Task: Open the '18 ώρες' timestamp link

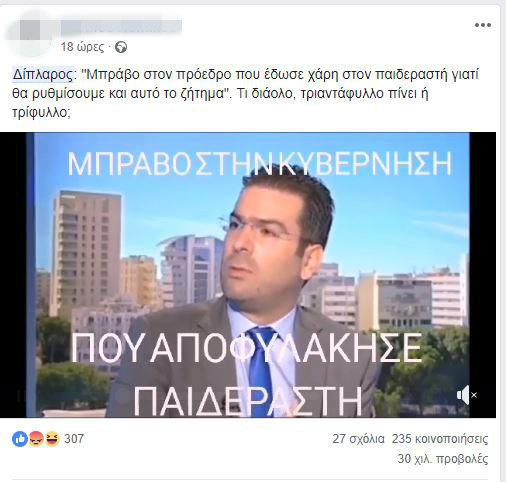Action: [x=82, y=47]
